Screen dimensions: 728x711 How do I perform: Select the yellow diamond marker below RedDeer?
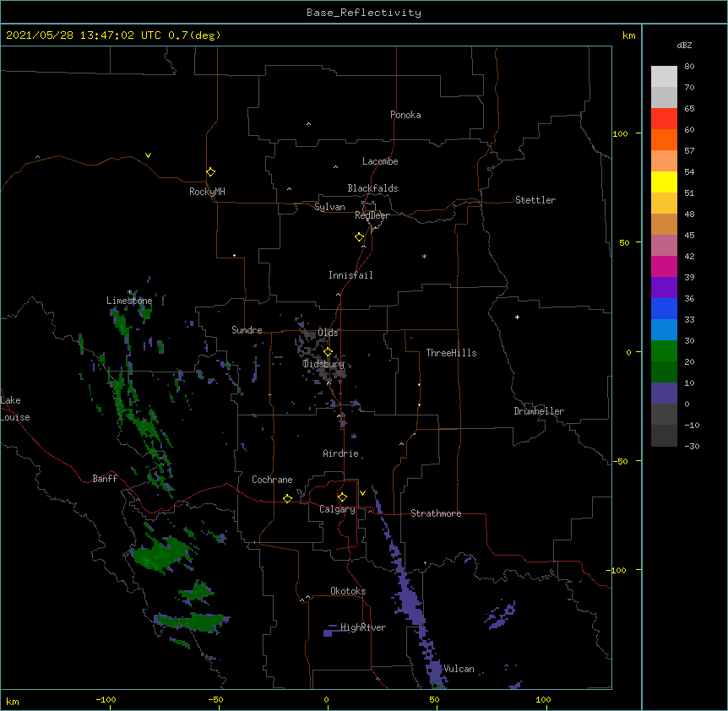point(360,237)
